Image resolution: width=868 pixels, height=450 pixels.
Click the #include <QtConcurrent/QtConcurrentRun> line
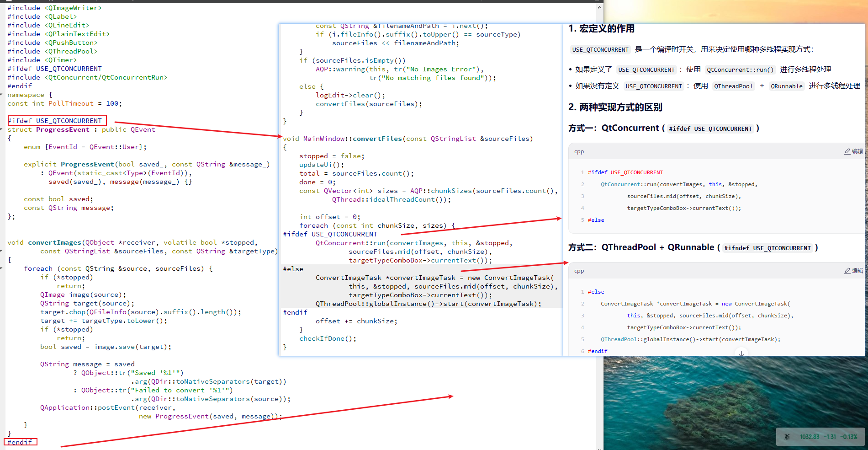(x=87, y=77)
